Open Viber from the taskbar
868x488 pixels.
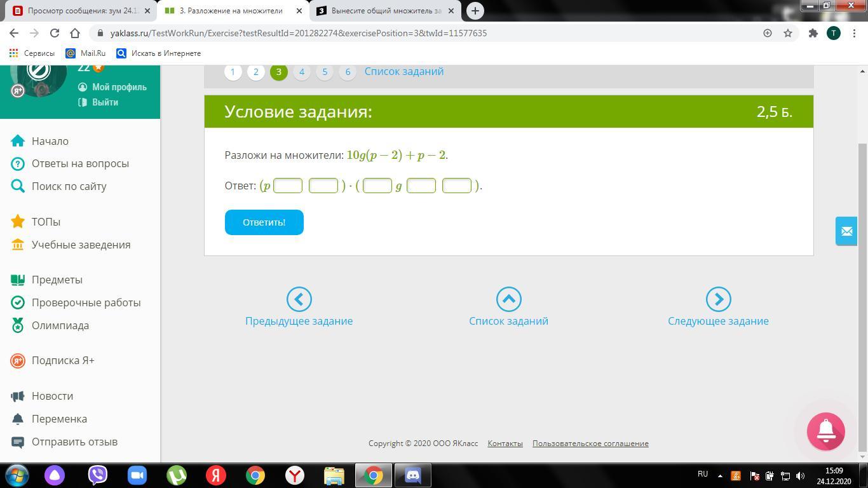97,475
